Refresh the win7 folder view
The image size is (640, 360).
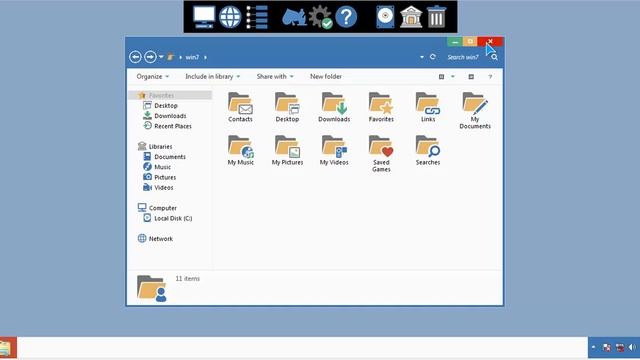(x=433, y=57)
